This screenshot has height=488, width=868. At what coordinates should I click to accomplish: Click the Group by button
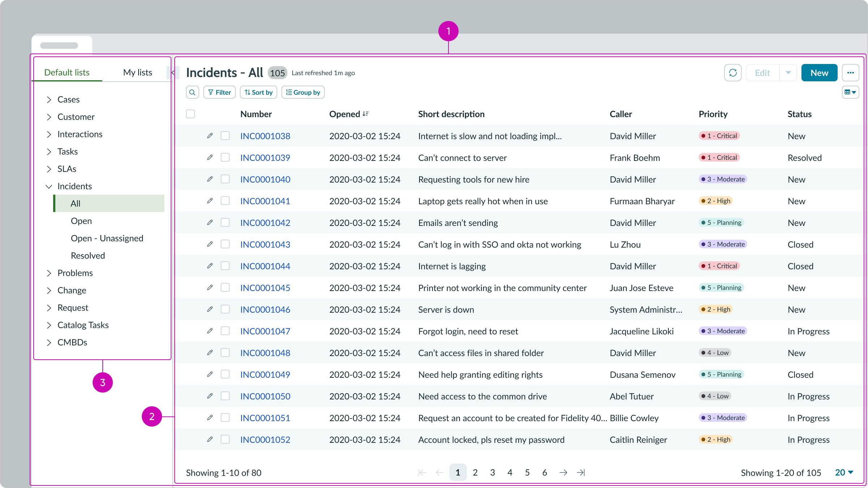303,92
